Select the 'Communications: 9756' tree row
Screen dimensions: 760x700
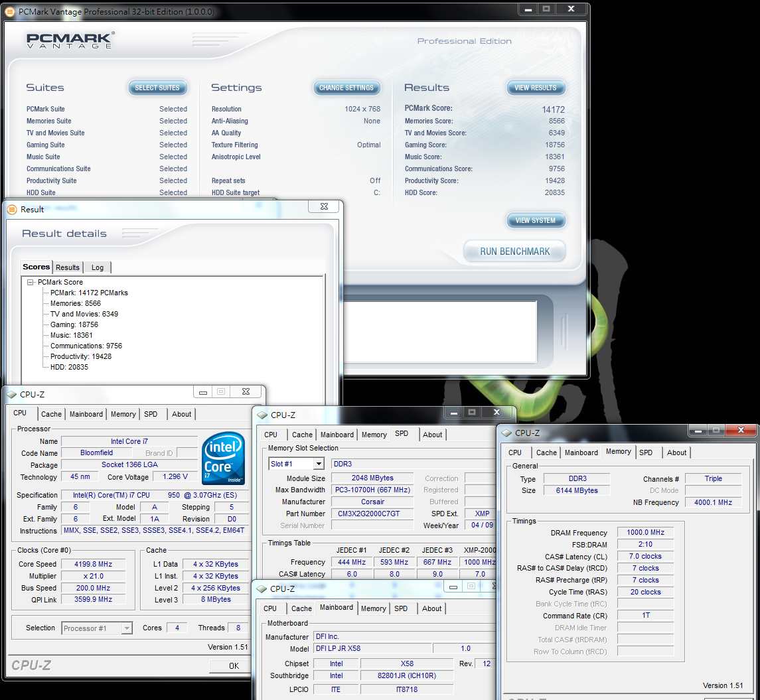[x=86, y=346]
